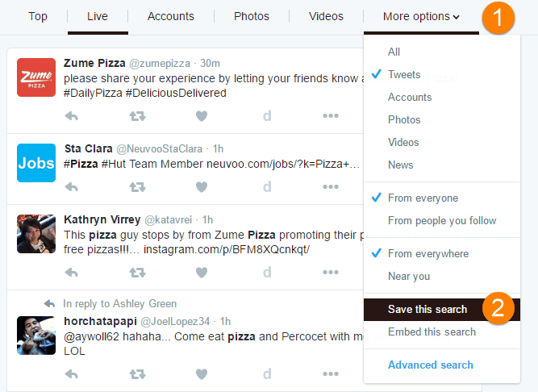
Task: Open the Advanced search link
Action: tap(431, 365)
